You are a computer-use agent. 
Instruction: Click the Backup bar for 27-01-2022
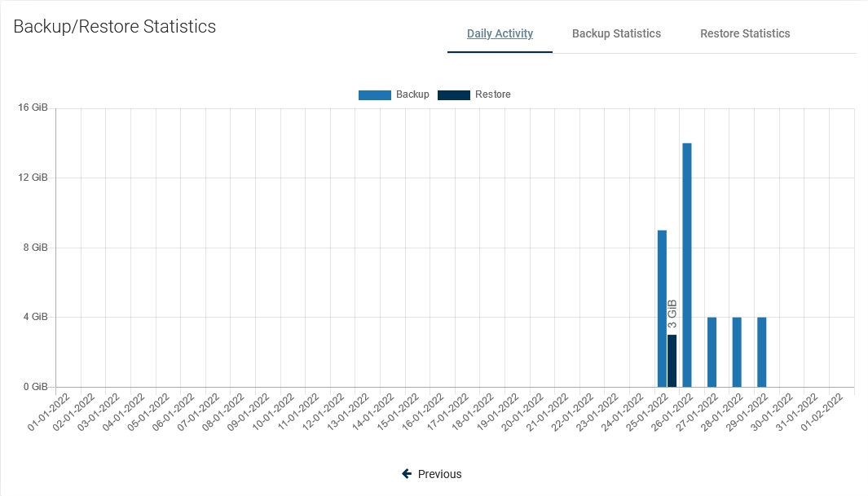[712, 352]
